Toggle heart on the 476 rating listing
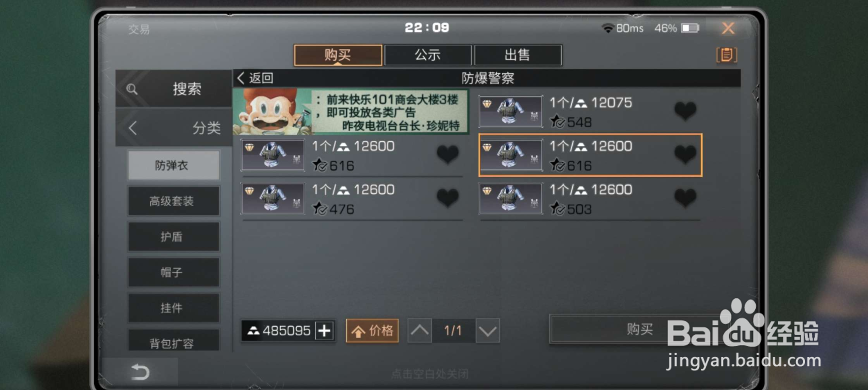 (x=448, y=198)
